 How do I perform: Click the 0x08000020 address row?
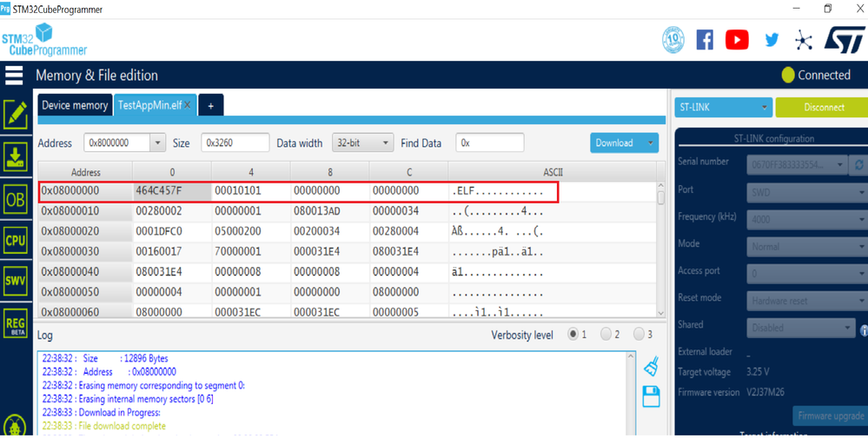[x=86, y=231]
